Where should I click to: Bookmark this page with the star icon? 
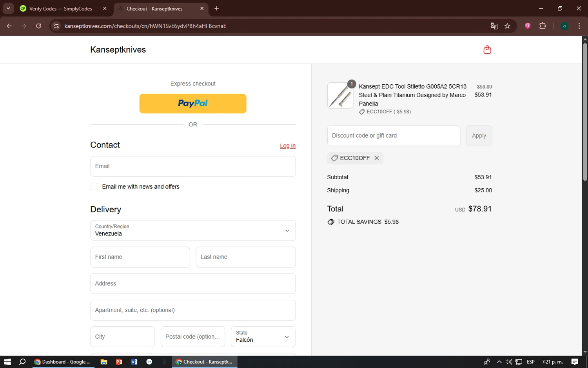click(507, 26)
